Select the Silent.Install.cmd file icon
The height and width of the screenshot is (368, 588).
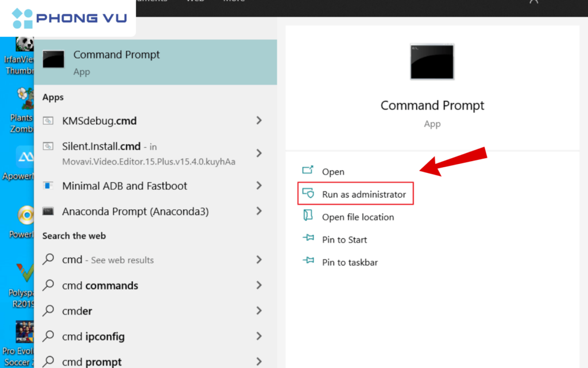click(x=49, y=147)
